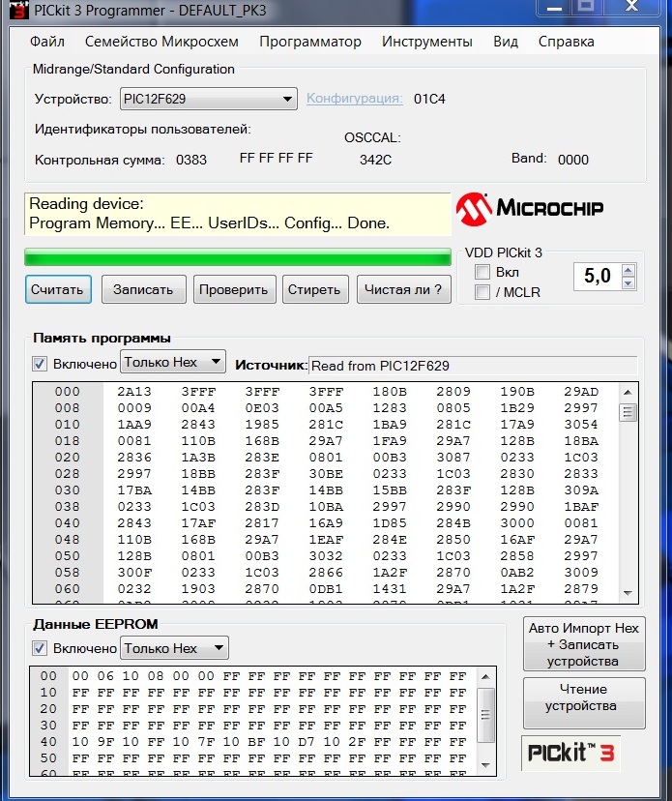Select program memory cell 2A13
672x801 pixels.
point(134,392)
